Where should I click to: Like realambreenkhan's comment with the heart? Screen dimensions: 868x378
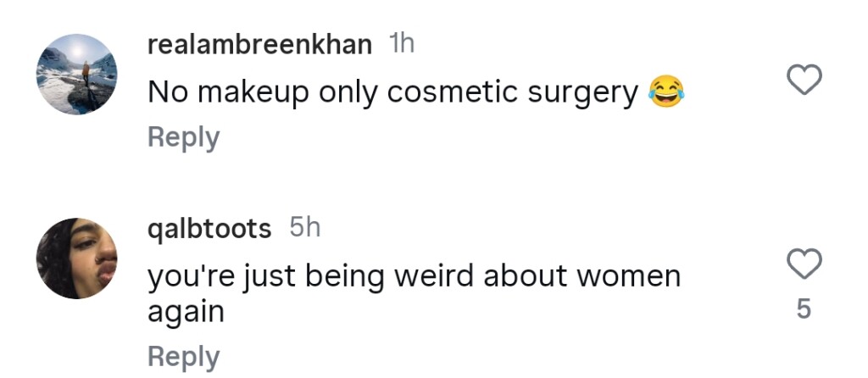(804, 81)
